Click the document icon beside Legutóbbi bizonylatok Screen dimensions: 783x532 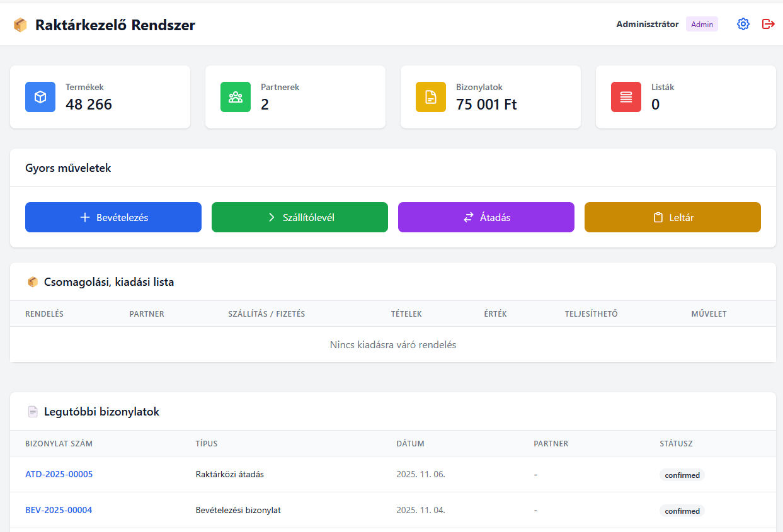point(33,412)
